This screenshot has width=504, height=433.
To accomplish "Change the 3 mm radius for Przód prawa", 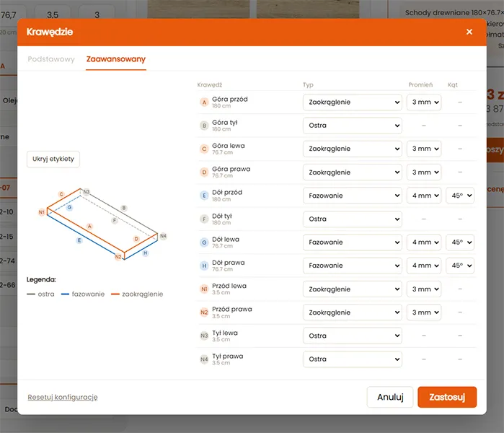I will (424, 312).
